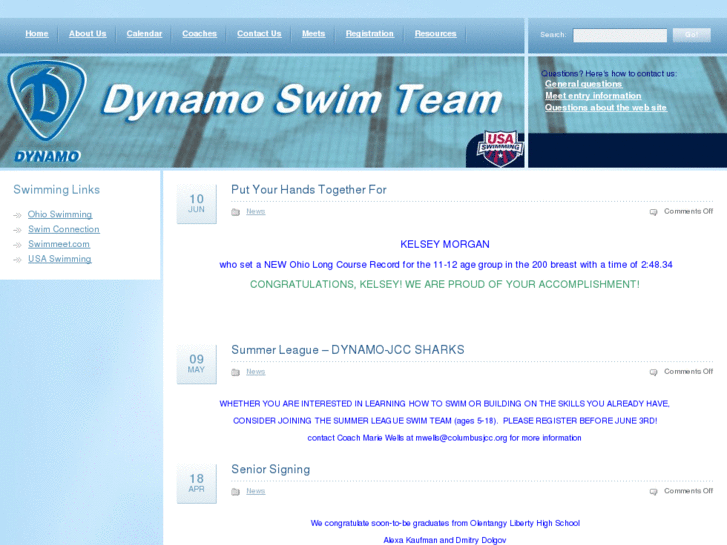The width and height of the screenshot is (727, 545).
Task: Click folder icon under Summer League post
Action: point(236,372)
